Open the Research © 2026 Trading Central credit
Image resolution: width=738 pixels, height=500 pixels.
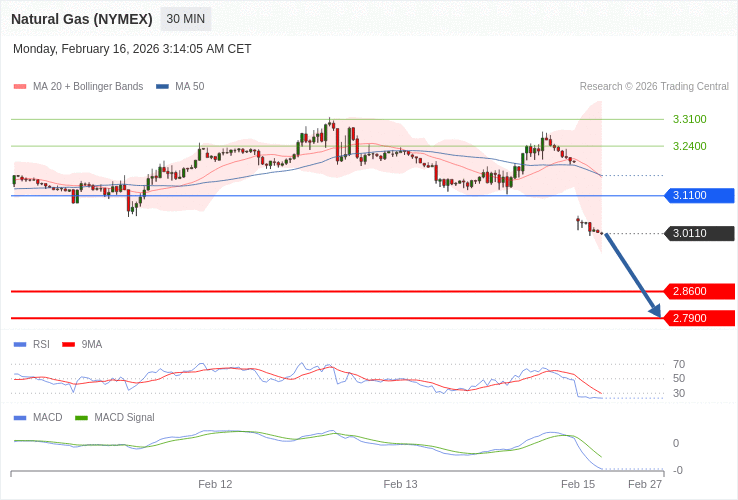(x=654, y=87)
